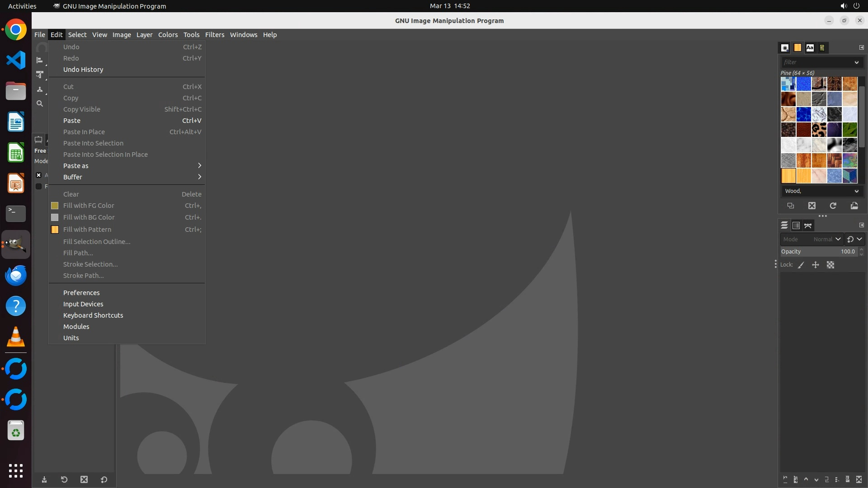Expand the Wood tag dropdown

pos(856,191)
